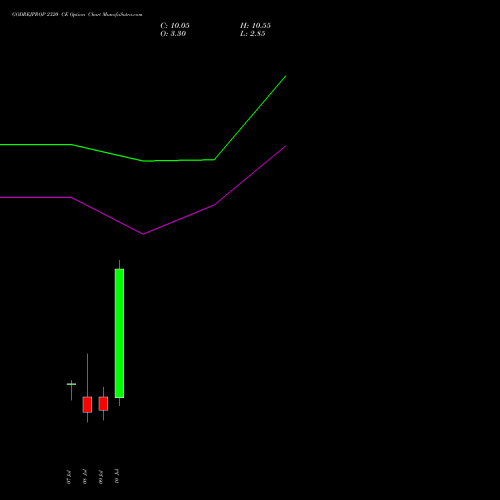Click the 07 Jul date axis label
Image resolution: width=500 pixels, height=500 pixels.
(x=69, y=477)
